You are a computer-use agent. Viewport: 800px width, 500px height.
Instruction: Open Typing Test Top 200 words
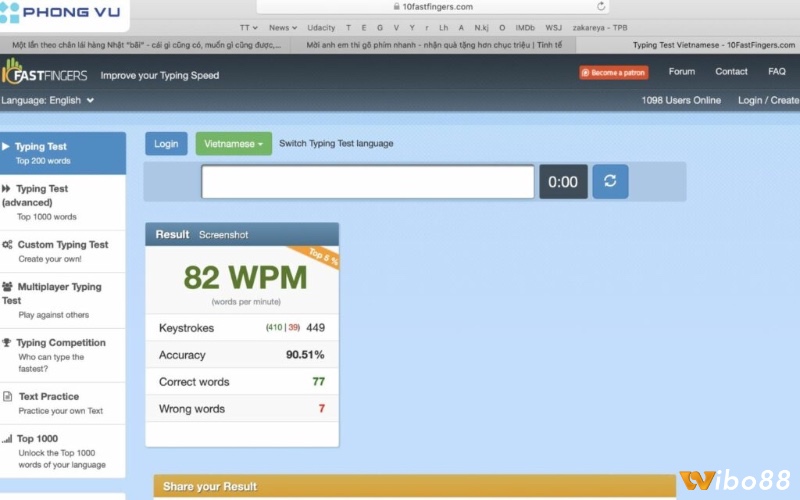point(62,153)
